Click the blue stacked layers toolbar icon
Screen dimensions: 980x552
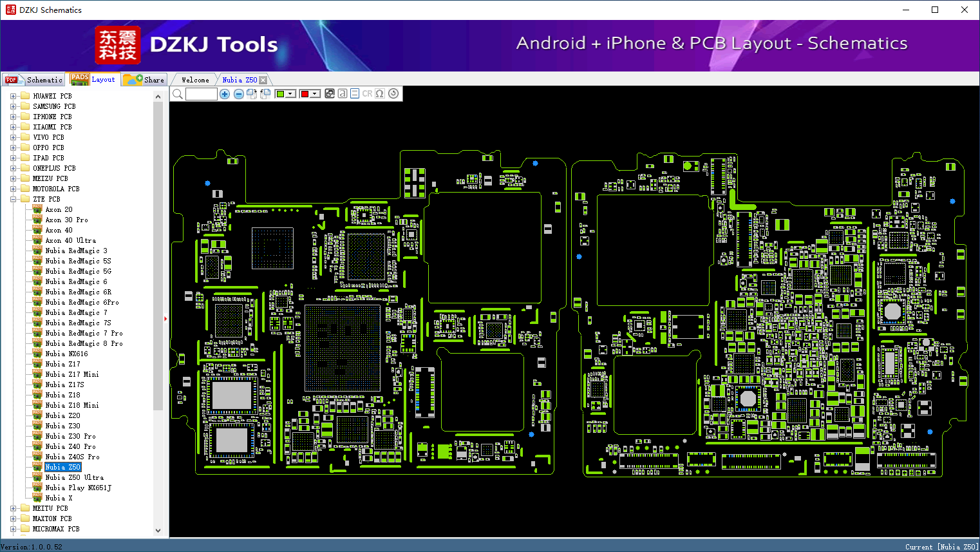[355, 93]
